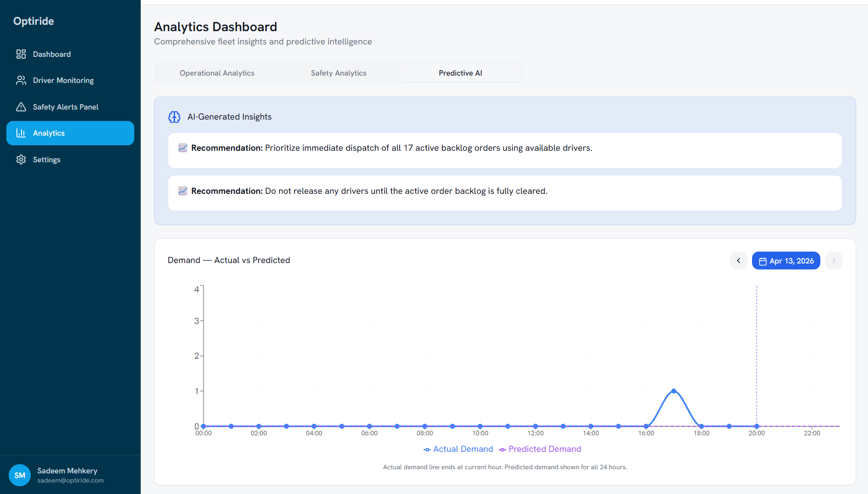Viewport: 868px width, 494px height.
Task: Click the calendar icon in date button
Action: [x=763, y=261]
